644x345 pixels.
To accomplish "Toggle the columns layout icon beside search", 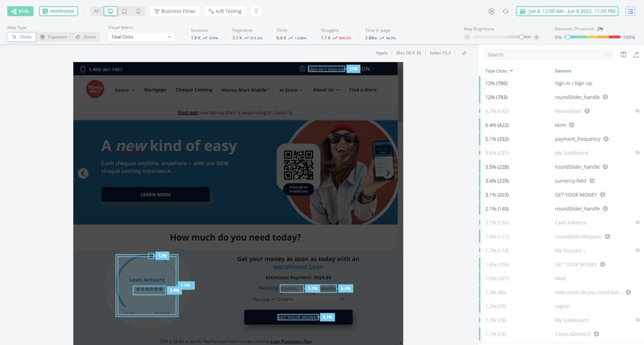I will click(x=623, y=55).
